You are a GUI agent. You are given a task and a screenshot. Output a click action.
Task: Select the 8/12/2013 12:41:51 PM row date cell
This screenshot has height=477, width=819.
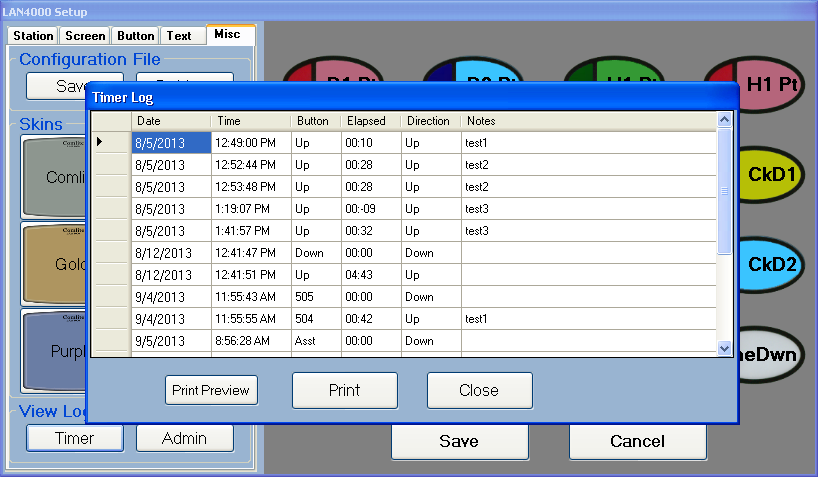tap(170, 275)
